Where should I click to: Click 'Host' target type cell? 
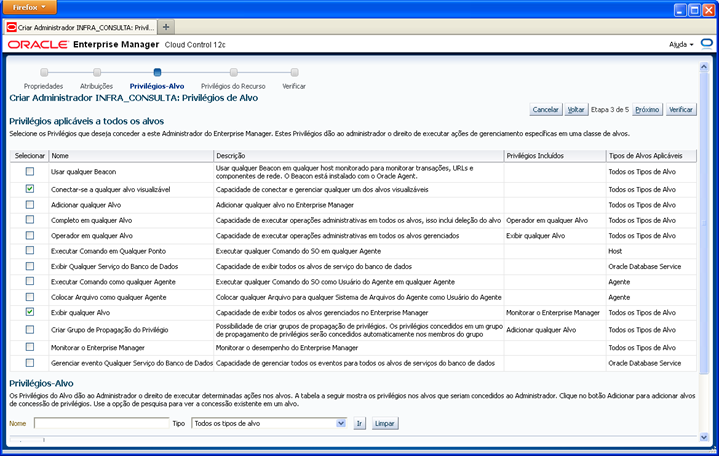click(x=615, y=251)
